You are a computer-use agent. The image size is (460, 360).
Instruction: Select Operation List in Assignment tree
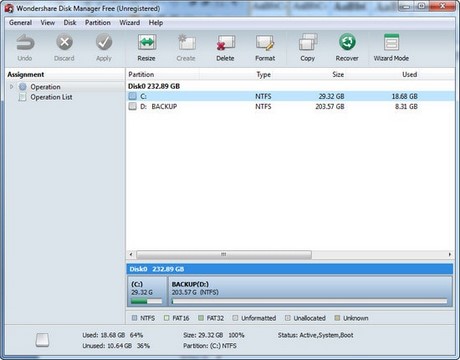tap(51, 97)
